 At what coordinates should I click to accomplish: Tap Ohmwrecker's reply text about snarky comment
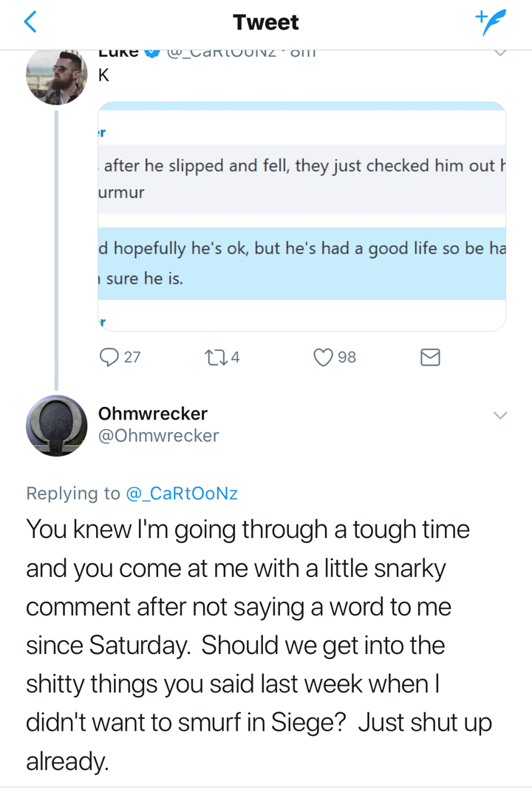tap(259, 645)
